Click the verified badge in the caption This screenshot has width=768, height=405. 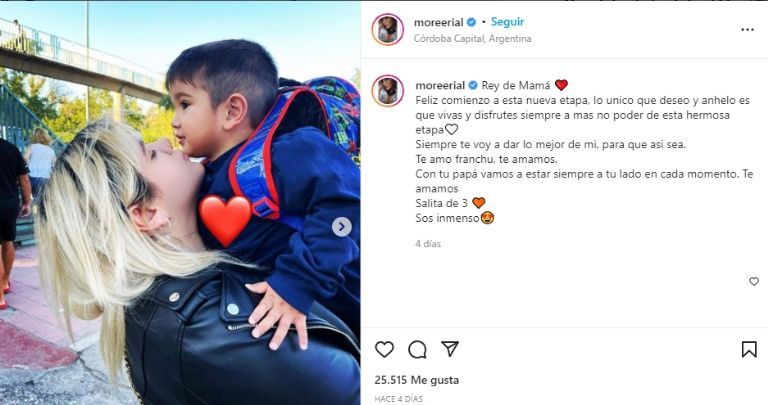pos(473,85)
